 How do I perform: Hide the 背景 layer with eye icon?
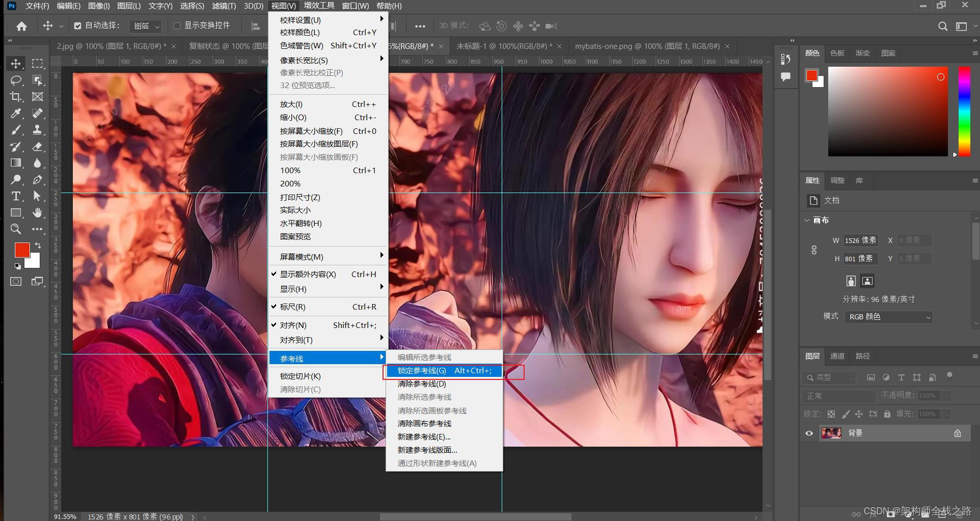[x=809, y=433]
